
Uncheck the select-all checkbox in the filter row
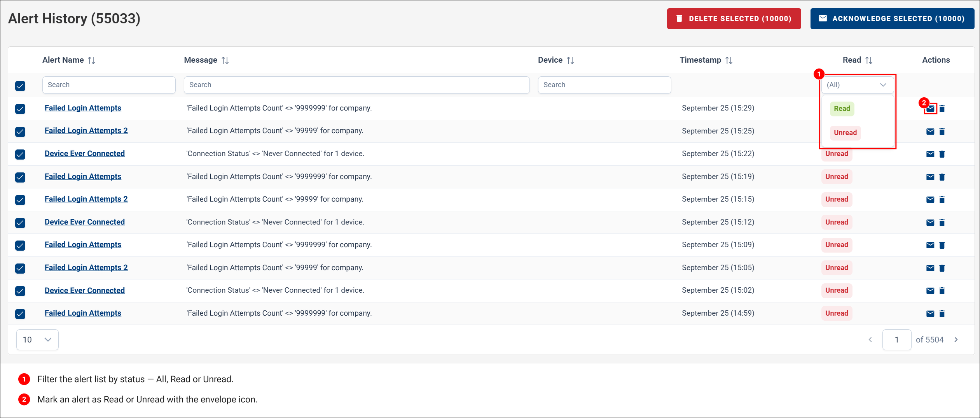(x=20, y=86)
